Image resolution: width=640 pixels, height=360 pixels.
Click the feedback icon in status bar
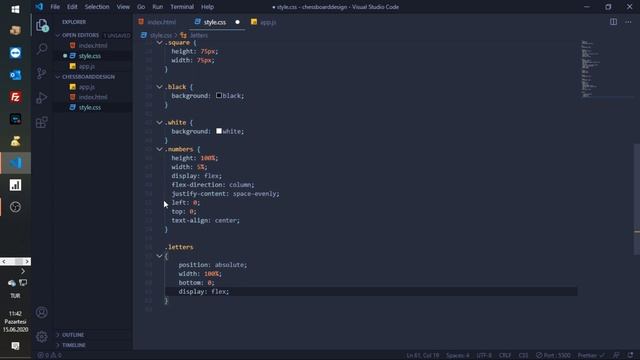tap(616, 355)
